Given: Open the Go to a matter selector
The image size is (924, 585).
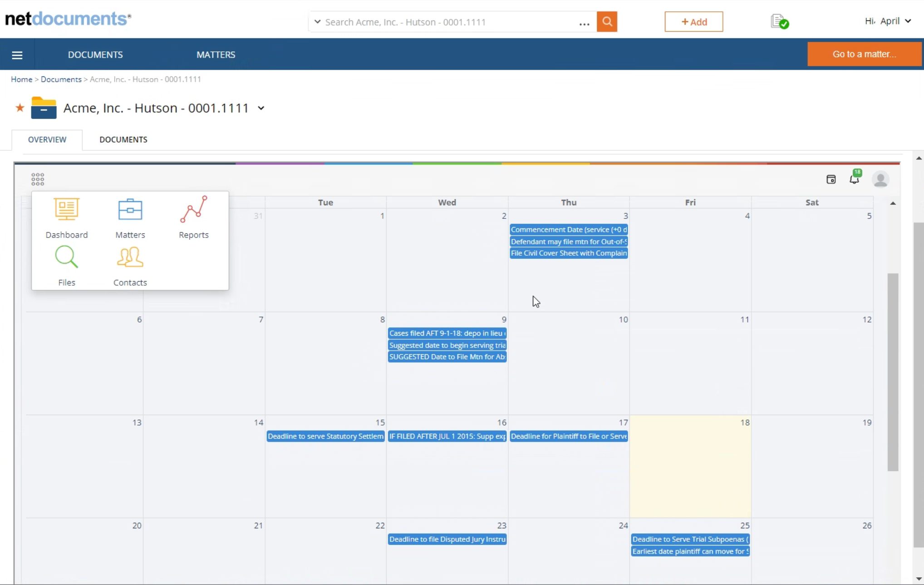Looking at the screenshot, I should point(864,54).
